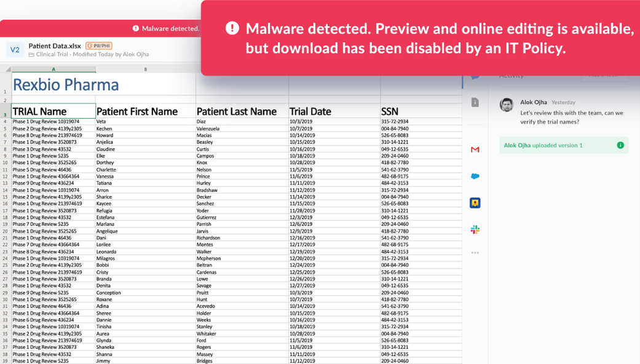
Task: Click the PII/PHI classification badge
Action: pos(99,45)
